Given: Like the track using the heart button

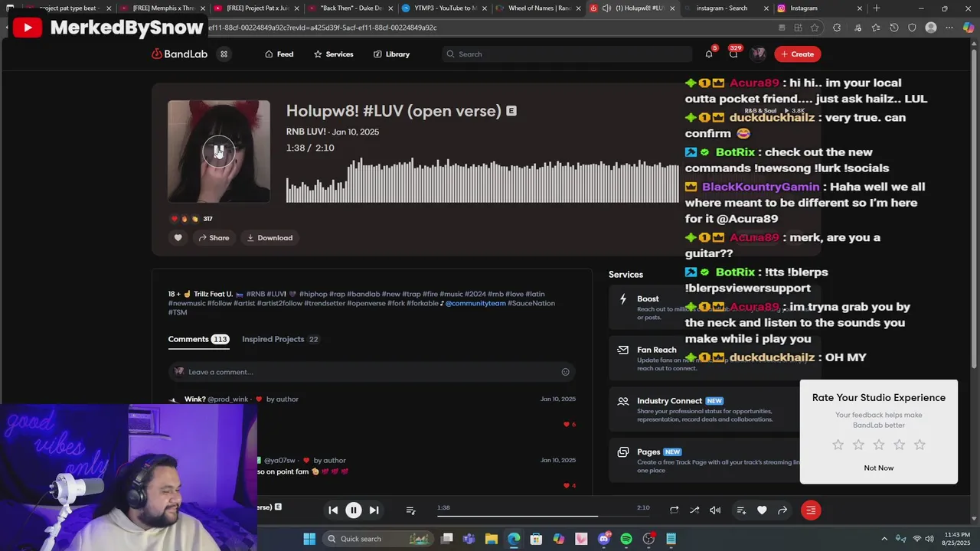Looking at the screenshot, I should coord(178,238).
